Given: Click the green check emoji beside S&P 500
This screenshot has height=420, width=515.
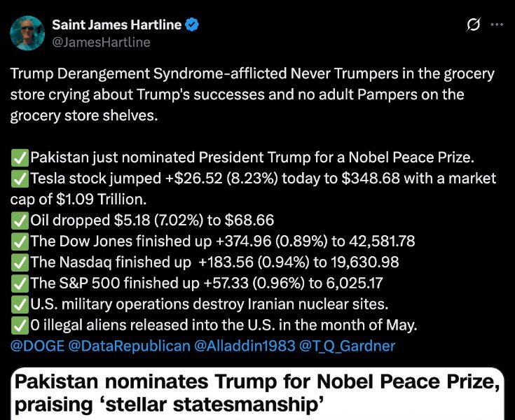Looking at the screenshot, I should pyautogui.click(x=20, y=284).
